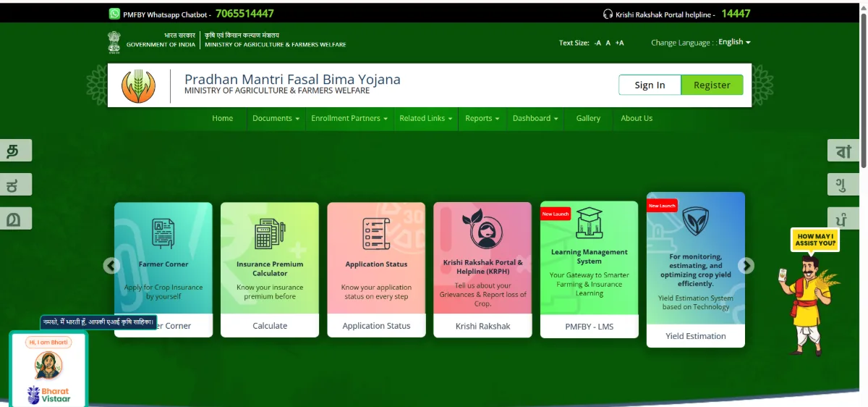Click Ministry of Agriculture header text
The image size is (868, 407).
coord(275,45)
